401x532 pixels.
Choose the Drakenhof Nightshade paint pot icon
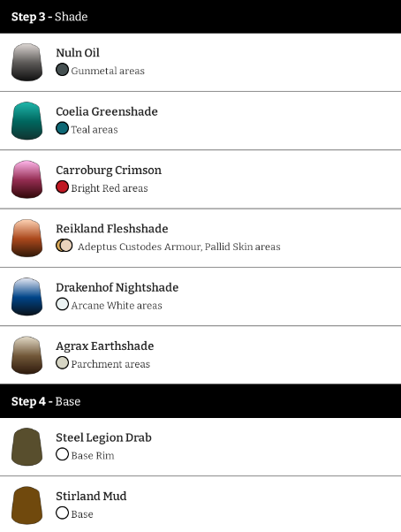(26, 297)
